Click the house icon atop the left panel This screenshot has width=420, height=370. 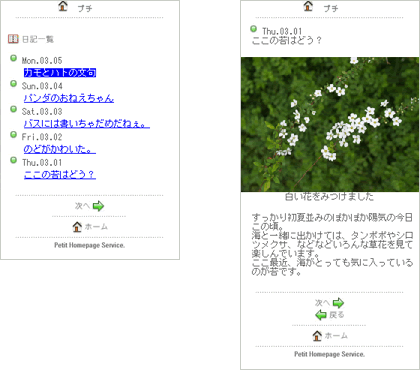(63, 6)
